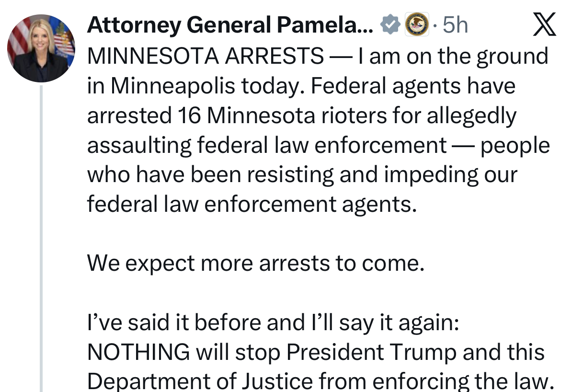Click the word Minneapolis in the post
The width and height of the screenshot is (572, 392).
click(x=166, y=86)
